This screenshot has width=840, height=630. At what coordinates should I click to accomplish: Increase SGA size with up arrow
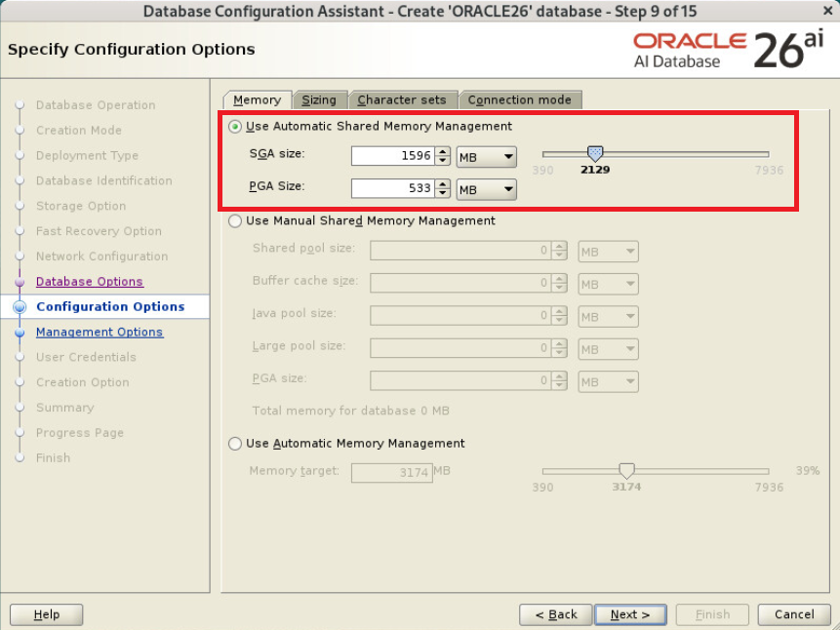coord(443,151)
